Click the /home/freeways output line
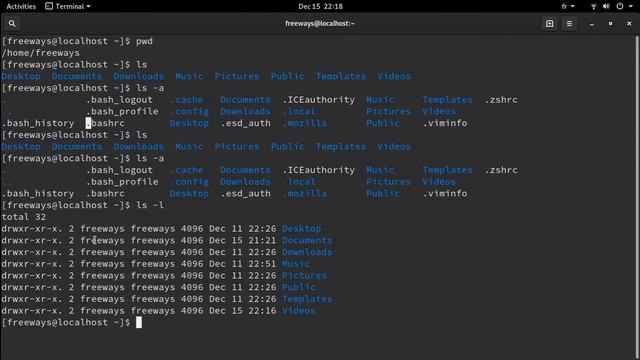 coord(40,53)
